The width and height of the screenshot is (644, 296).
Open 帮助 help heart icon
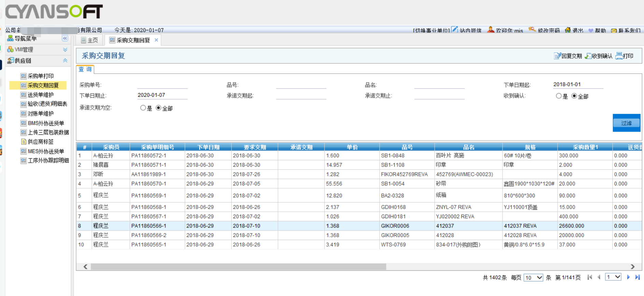(591, 31)
